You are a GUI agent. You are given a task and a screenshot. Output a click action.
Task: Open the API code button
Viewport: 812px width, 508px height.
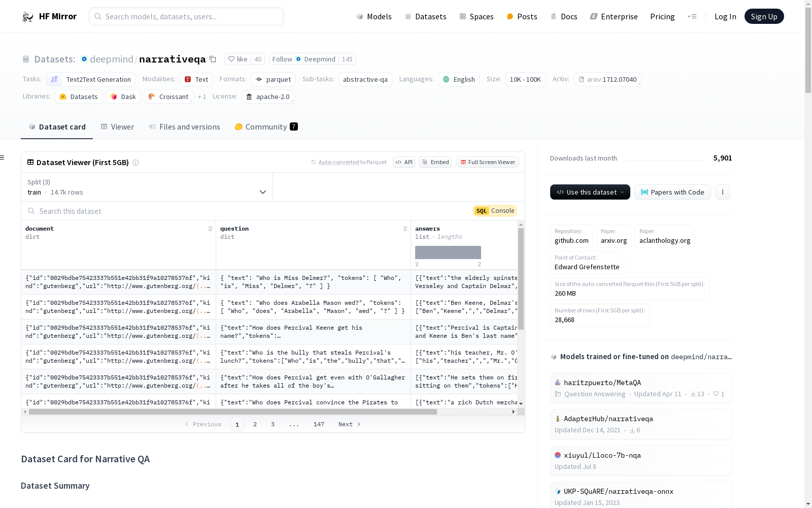404,162
